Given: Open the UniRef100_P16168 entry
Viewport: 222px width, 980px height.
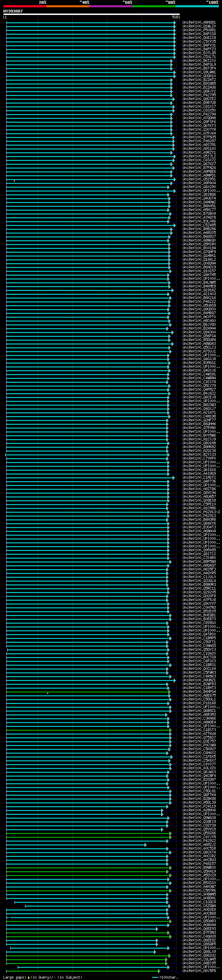Looking at the screenshot, I should [199, 703].
